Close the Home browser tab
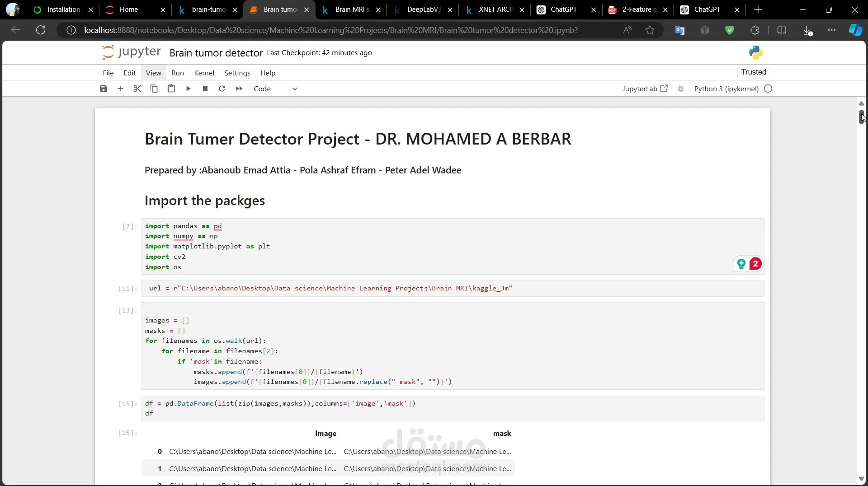 click(163, 9)
